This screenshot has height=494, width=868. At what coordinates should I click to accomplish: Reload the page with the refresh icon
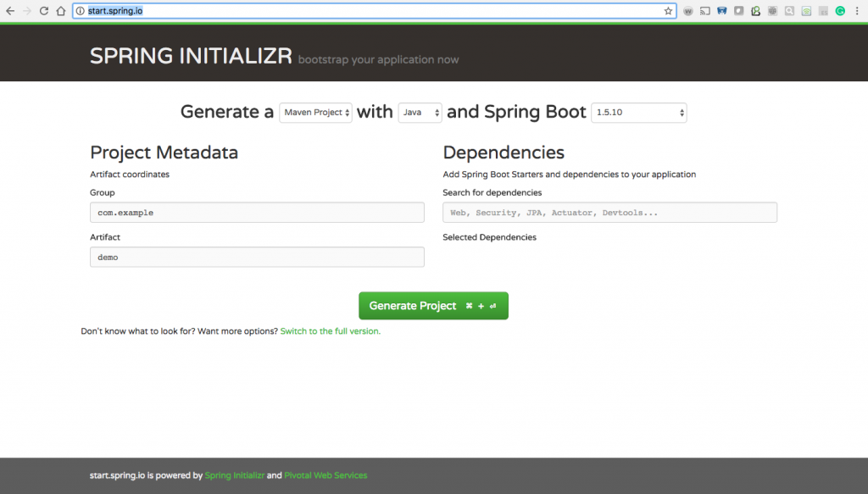point(44,11)
